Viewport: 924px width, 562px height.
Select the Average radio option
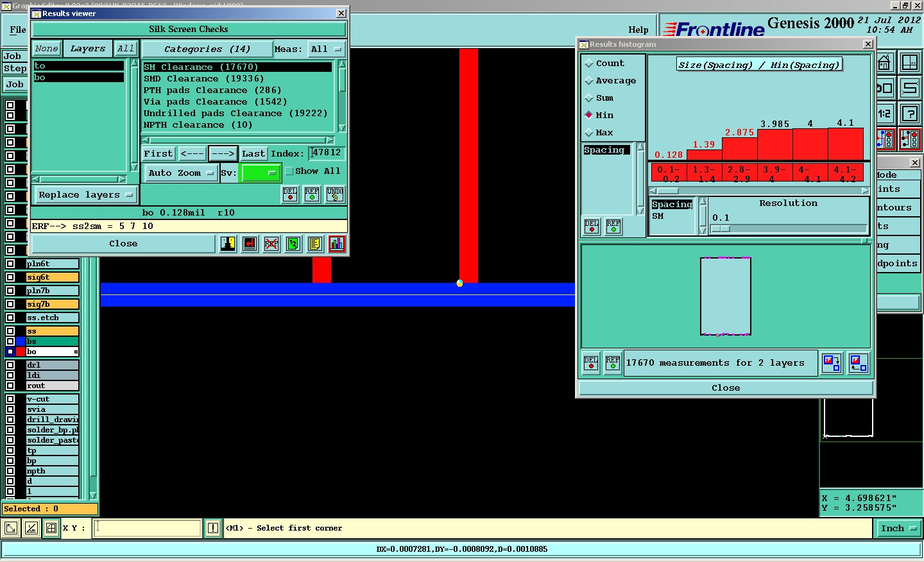click(588, 81)
